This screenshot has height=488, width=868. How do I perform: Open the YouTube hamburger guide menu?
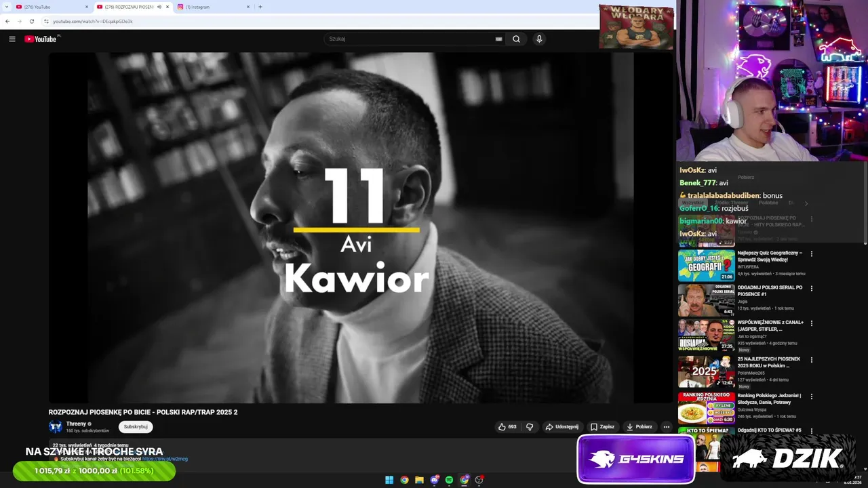click(12, 39)
